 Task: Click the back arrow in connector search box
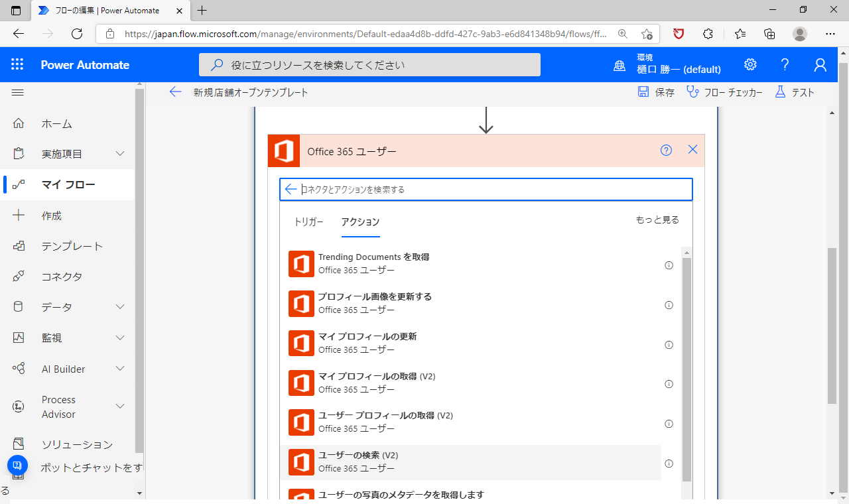(x=291, y=189)
